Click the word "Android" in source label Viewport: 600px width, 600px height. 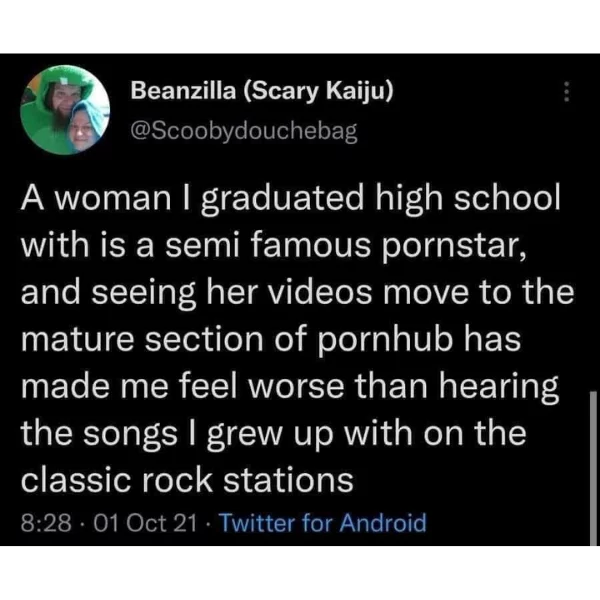[383, 522]
